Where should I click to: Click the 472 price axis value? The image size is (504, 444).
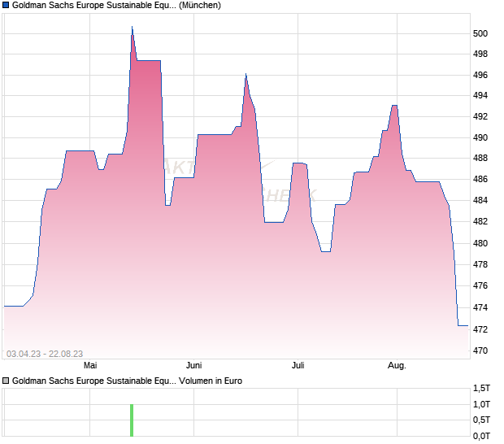480,329
